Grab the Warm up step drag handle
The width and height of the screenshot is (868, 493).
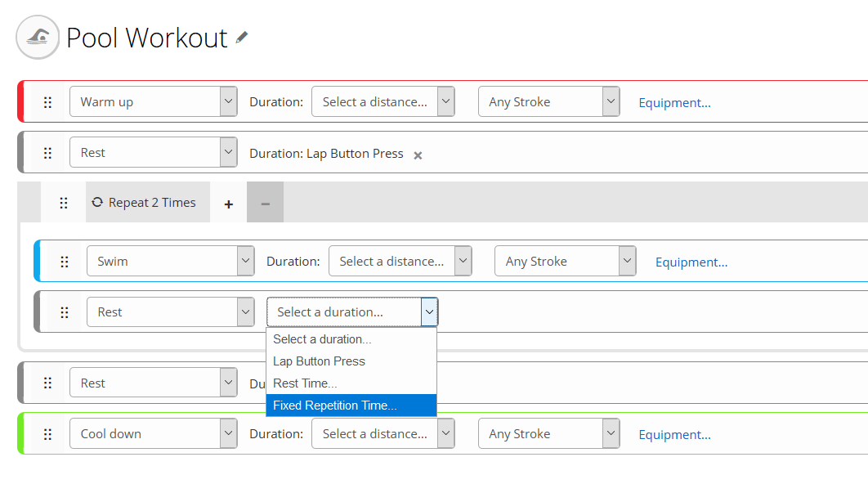click(x=47, y=102)
